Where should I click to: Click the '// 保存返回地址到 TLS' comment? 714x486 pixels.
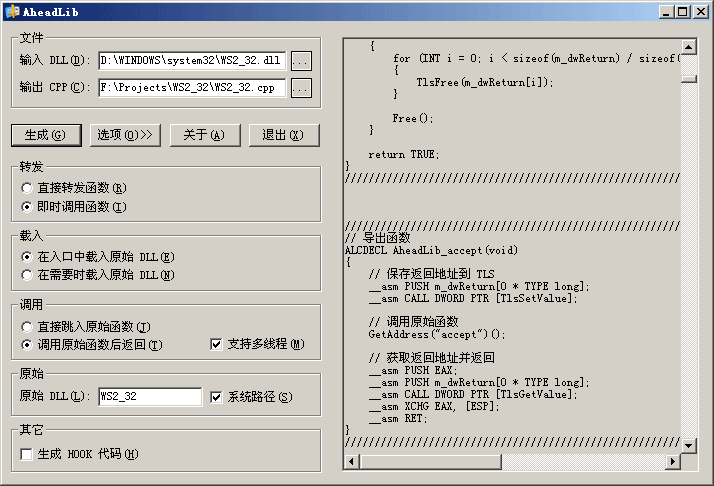431,274
